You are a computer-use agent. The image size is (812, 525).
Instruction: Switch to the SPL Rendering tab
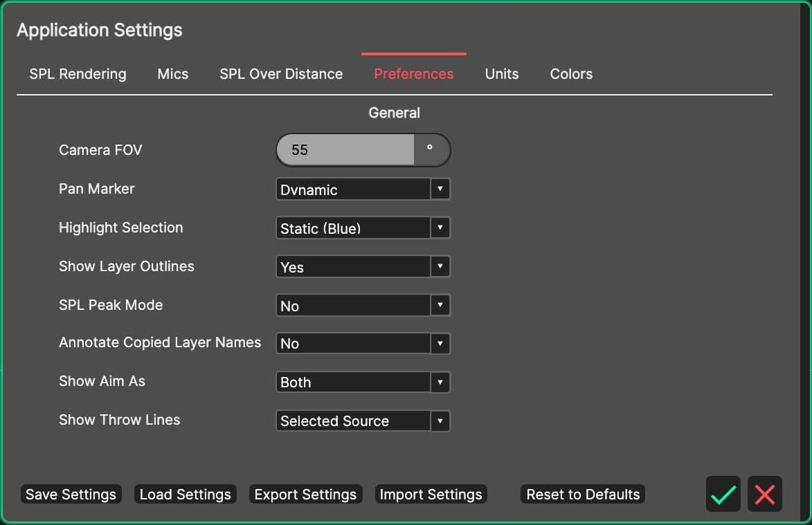78,74
